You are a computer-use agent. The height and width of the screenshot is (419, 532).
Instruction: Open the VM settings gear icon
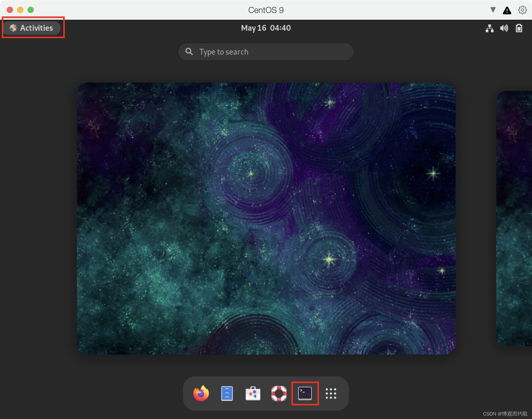522,10
